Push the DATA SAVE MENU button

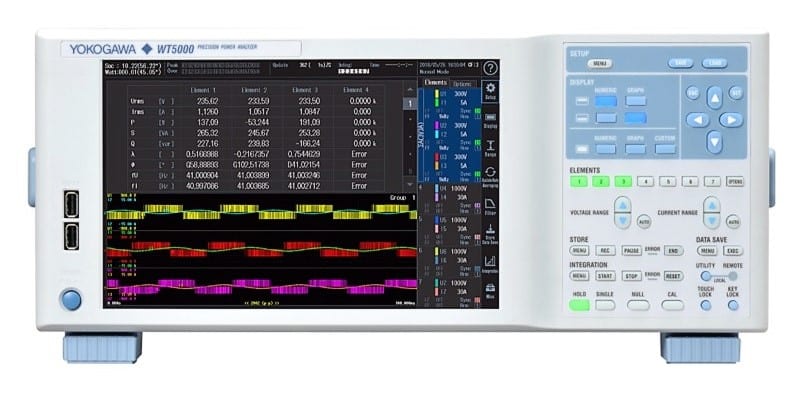pos(707,251)
